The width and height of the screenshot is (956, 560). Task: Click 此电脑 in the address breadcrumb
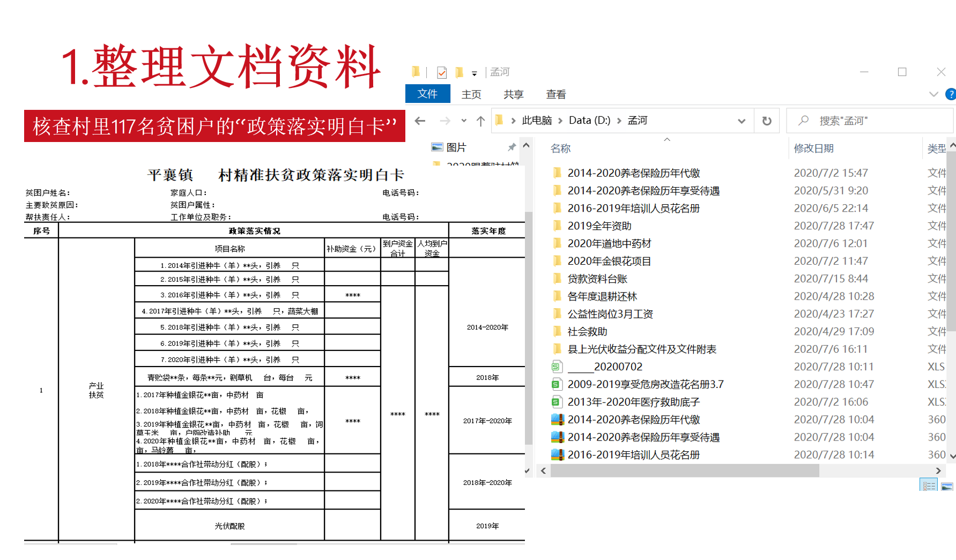537,121
